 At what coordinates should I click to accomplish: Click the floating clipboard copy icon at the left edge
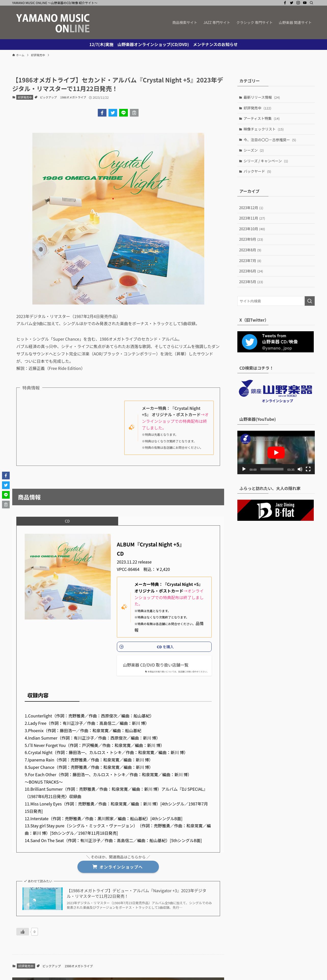coord(6,505)
